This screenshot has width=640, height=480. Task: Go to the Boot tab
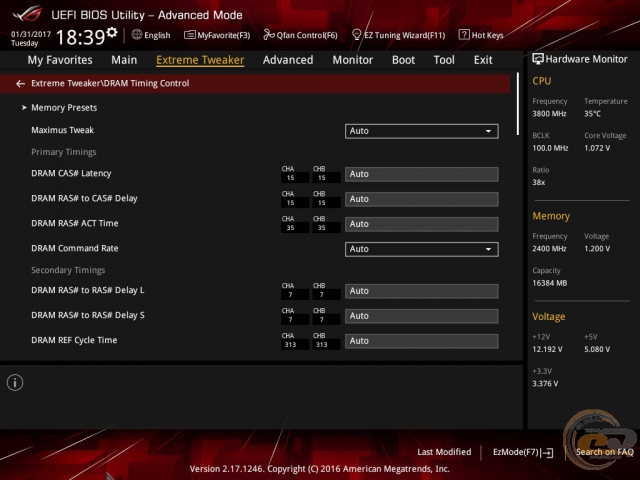point(403,60)
